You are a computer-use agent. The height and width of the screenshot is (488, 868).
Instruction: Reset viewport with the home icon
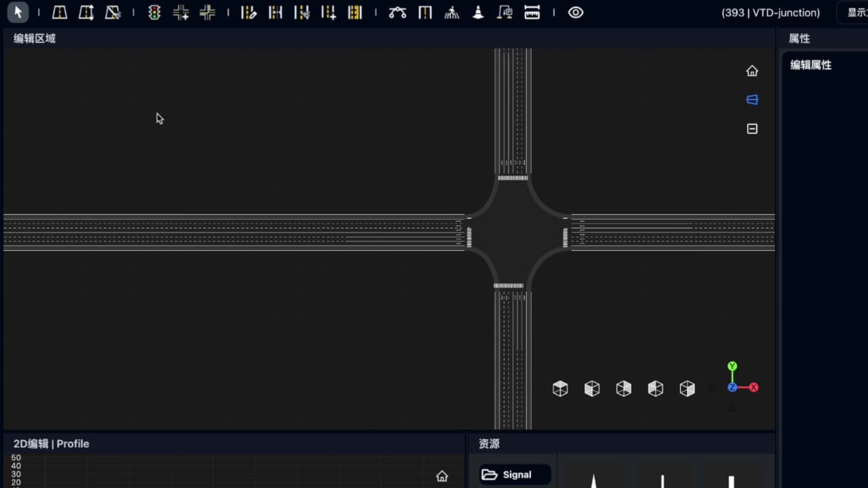click(x=752, y=71)
